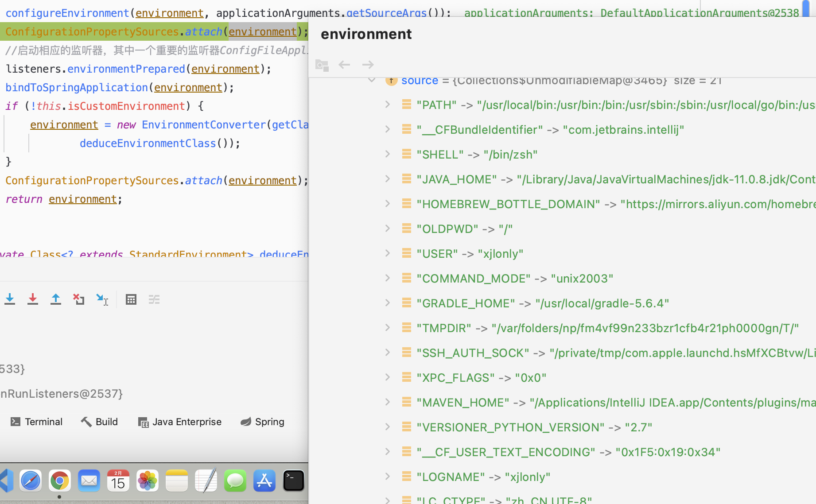
Task: Click the Run to Cursor icon
Action: coord(102,299)
